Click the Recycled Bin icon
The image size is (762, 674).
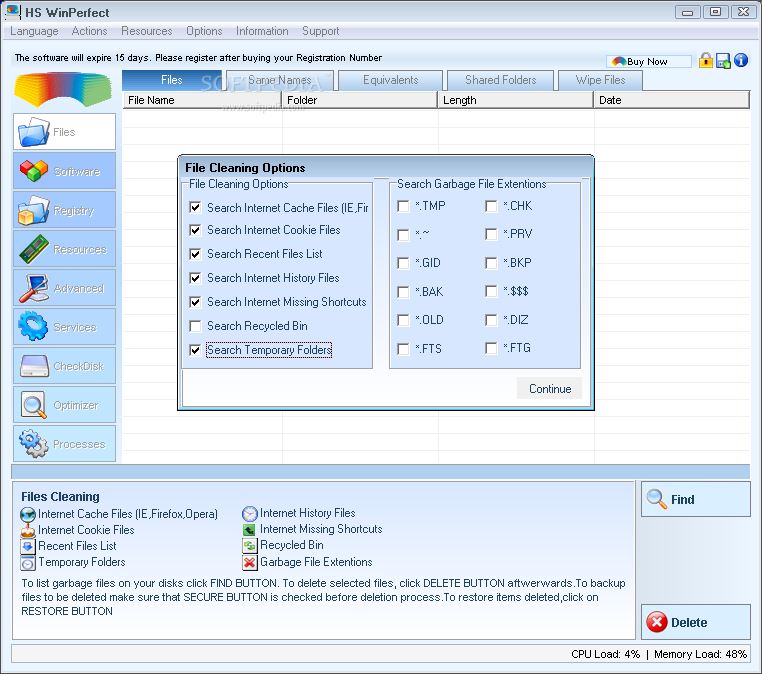(x=250, y=546)
